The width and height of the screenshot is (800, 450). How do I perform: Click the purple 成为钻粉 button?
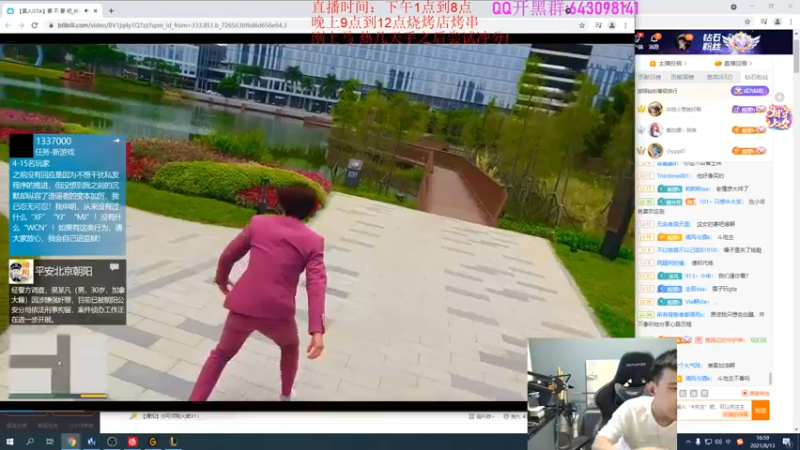(749, 91)
